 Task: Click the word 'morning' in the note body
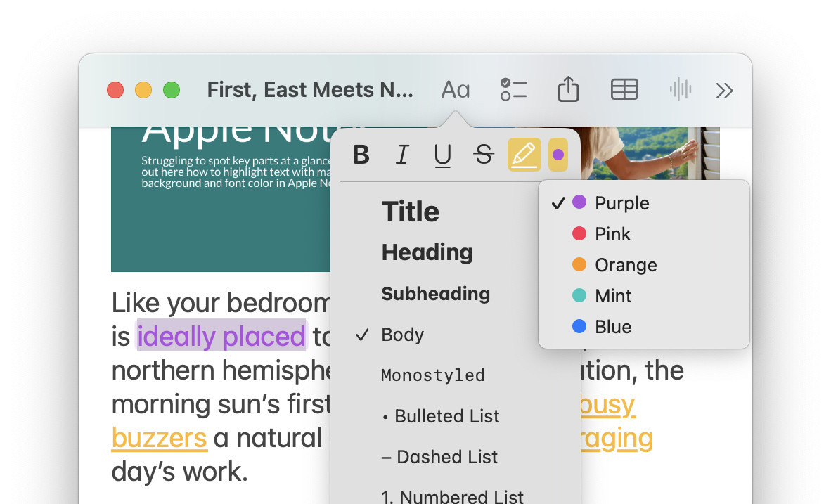click(162, 404)
